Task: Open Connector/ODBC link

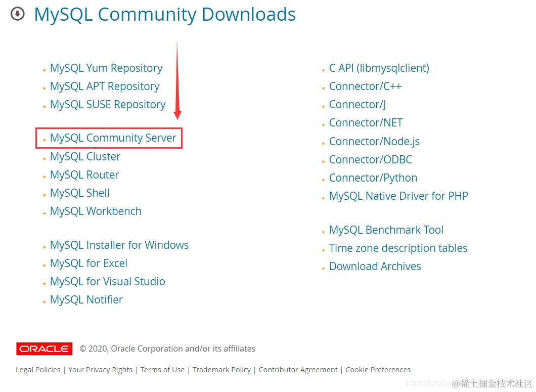Action: (371, 160)
